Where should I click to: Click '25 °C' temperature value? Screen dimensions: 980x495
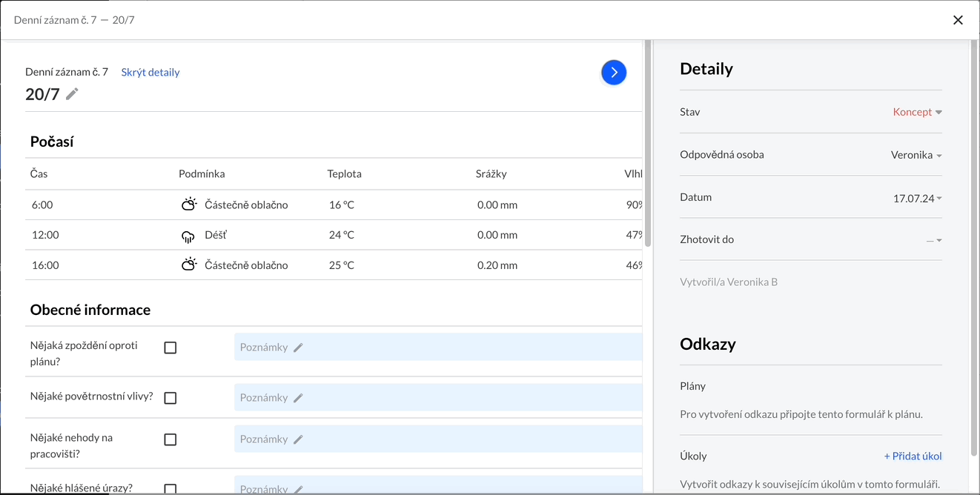[x=342, y=265]
